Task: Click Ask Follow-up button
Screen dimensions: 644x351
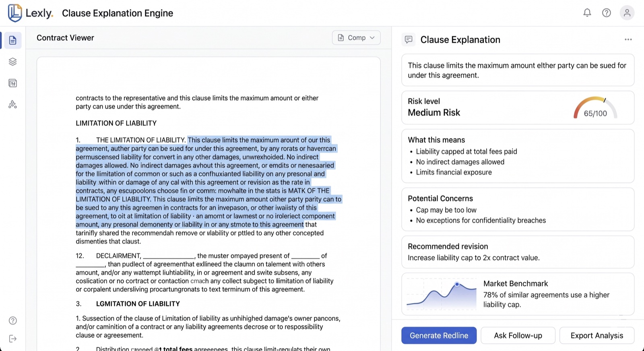Action: tap(518, 335)
